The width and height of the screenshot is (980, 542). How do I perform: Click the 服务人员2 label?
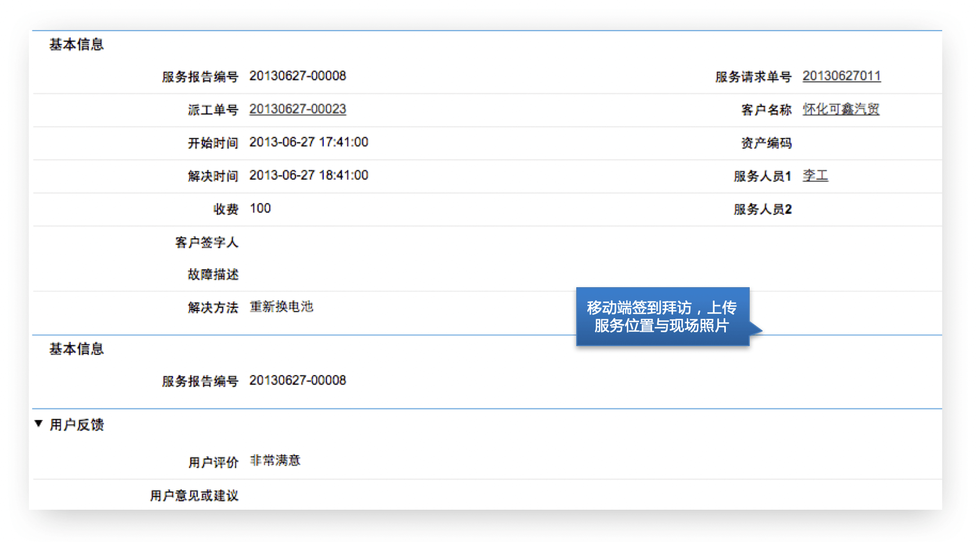(x=763, y=210)
